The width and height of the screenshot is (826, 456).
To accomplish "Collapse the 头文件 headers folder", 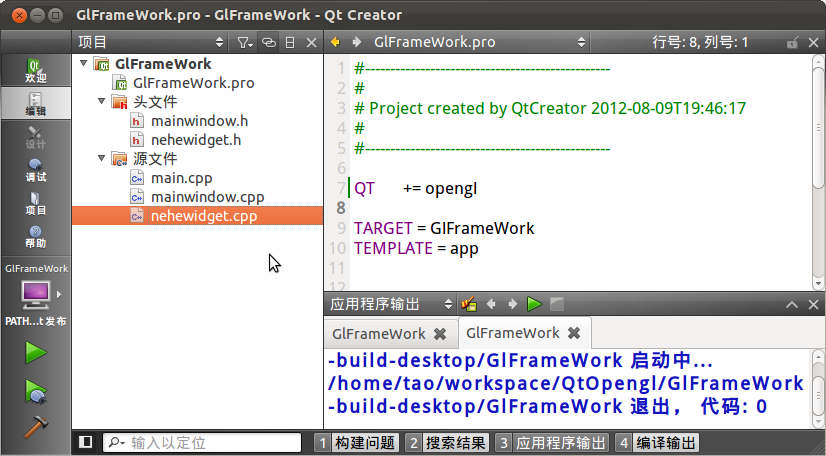I will 101,101.
